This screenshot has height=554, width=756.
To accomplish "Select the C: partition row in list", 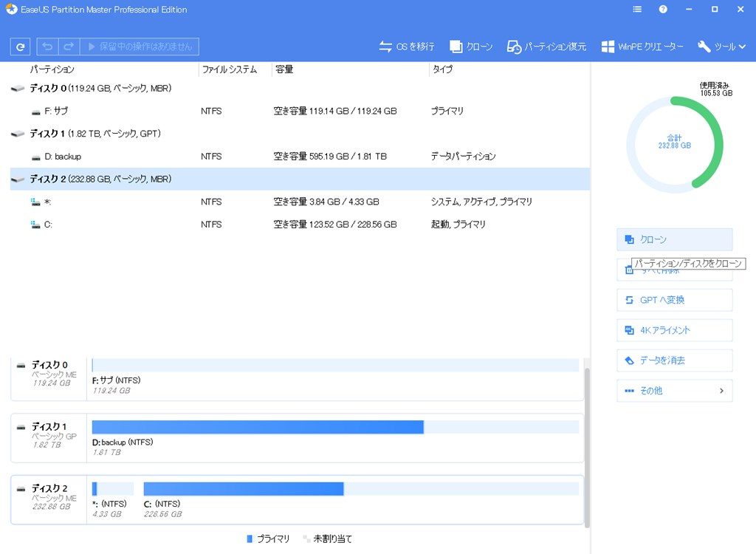I will point(300,225).
